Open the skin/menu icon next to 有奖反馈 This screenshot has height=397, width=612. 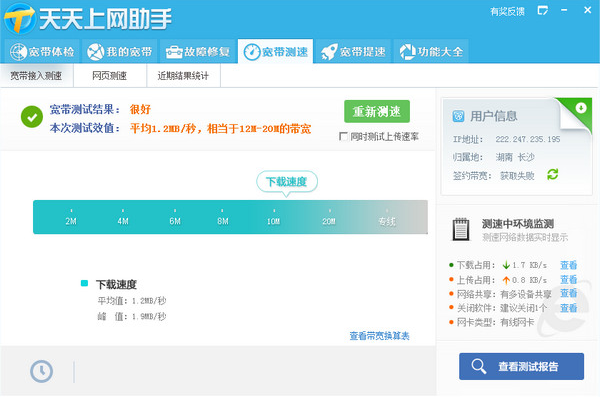tap(543, 11)
